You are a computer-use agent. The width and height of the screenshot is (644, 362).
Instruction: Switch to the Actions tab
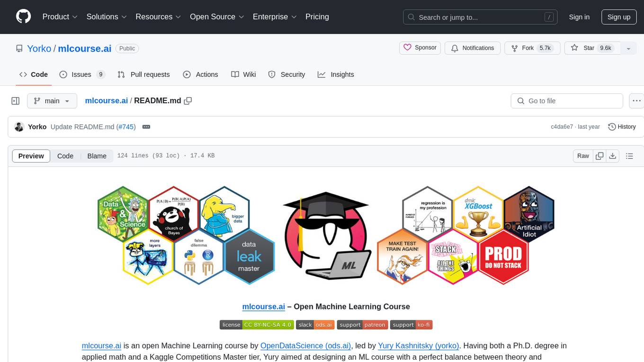(200, 74)
